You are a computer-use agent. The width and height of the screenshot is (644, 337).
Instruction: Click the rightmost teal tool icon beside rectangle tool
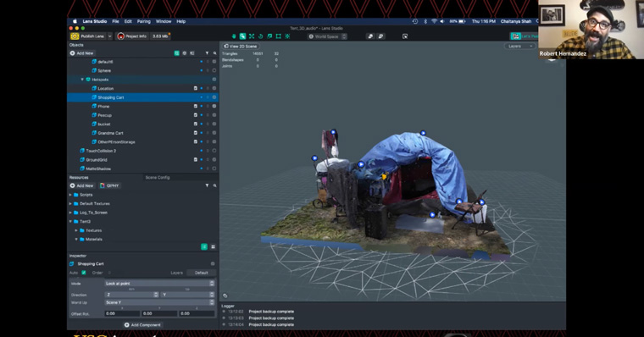(x=287, y=36)
